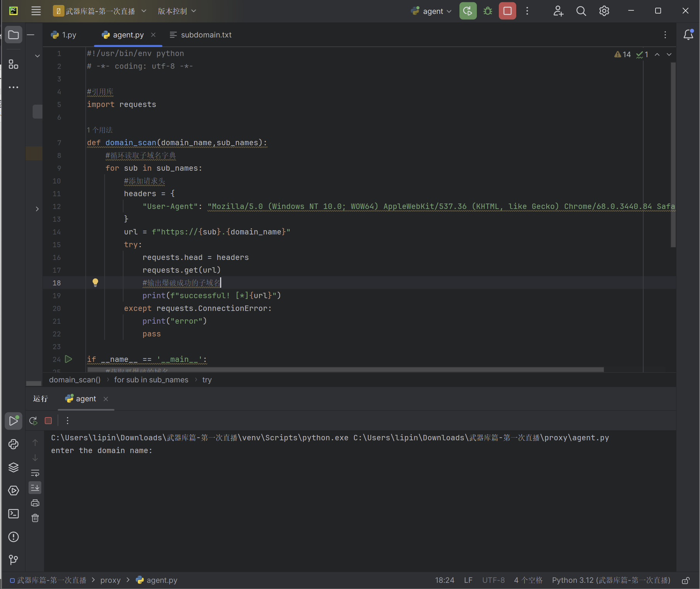Stop the running agent process
Screen dimensions: 700x589
point(507,11)
